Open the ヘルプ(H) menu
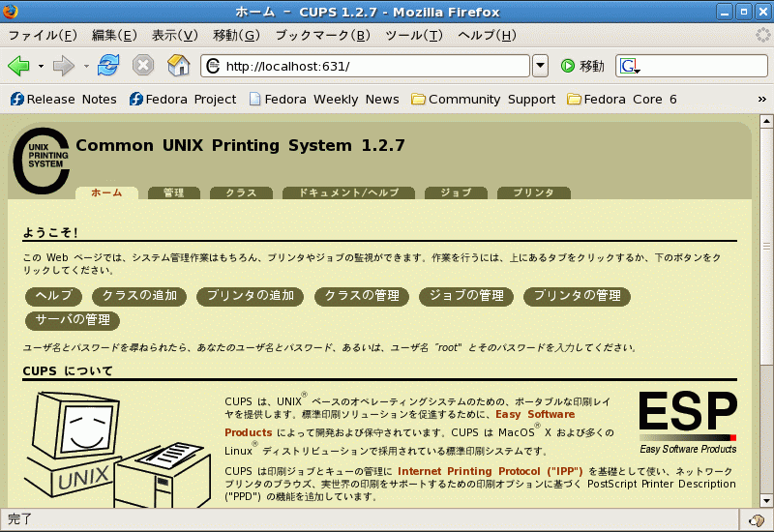This screenshot has width=774, height=532. pyautogui.click(x=488, y=35)
